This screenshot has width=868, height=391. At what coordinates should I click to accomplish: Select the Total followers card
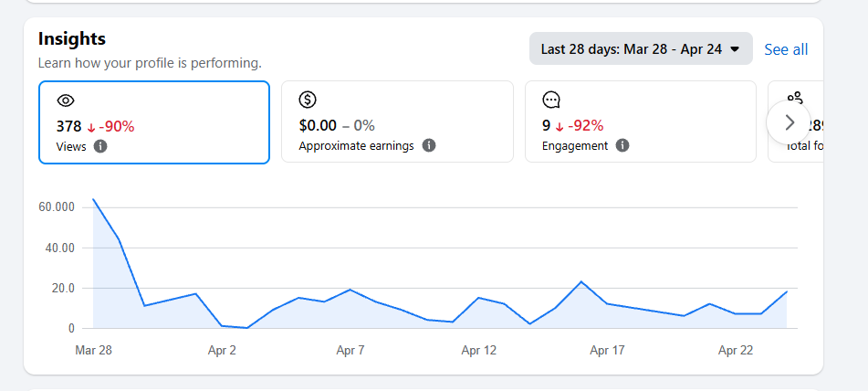[796, 122]
